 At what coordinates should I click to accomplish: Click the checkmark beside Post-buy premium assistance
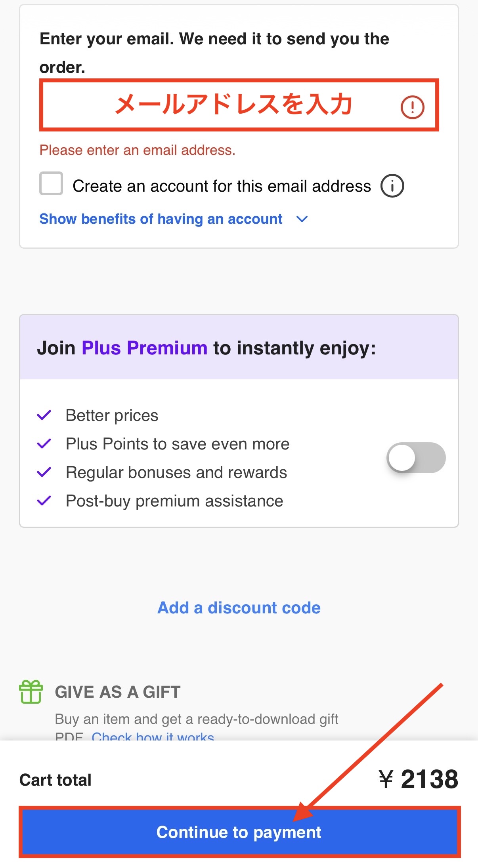pos(44,501)
